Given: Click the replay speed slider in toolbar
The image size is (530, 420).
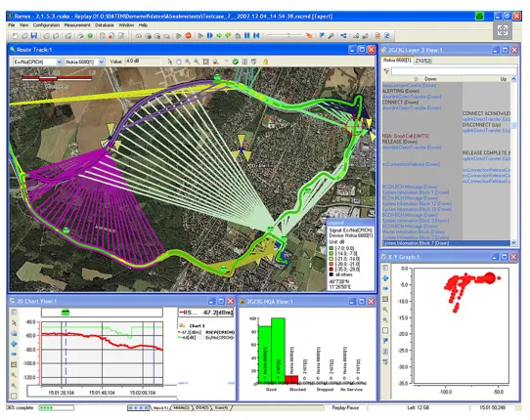Looking at the screenshot, I should tap(285, 35).
